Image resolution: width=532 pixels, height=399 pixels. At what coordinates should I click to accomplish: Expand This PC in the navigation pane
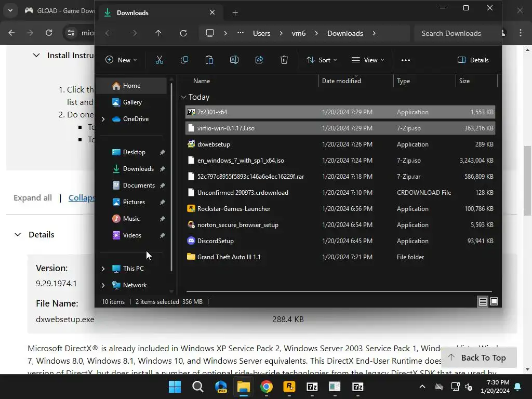103,269
